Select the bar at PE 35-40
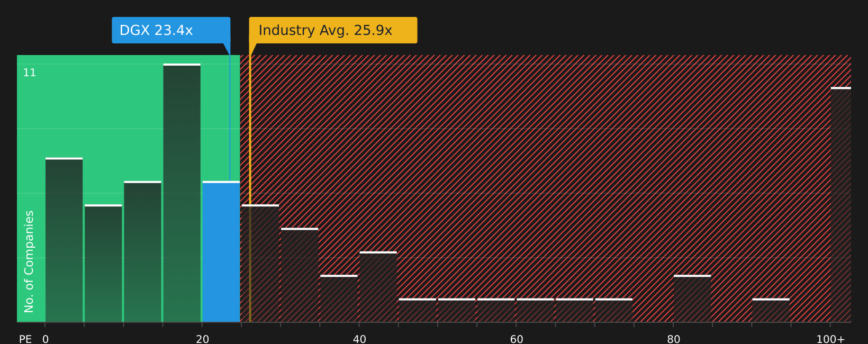 click(x=339, y=299)
